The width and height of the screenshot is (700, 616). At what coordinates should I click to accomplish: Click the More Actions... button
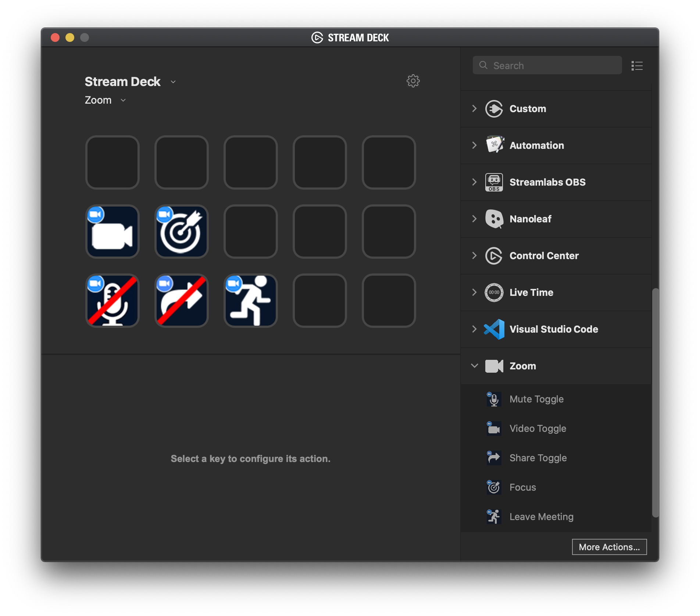(x=609, y=547)
